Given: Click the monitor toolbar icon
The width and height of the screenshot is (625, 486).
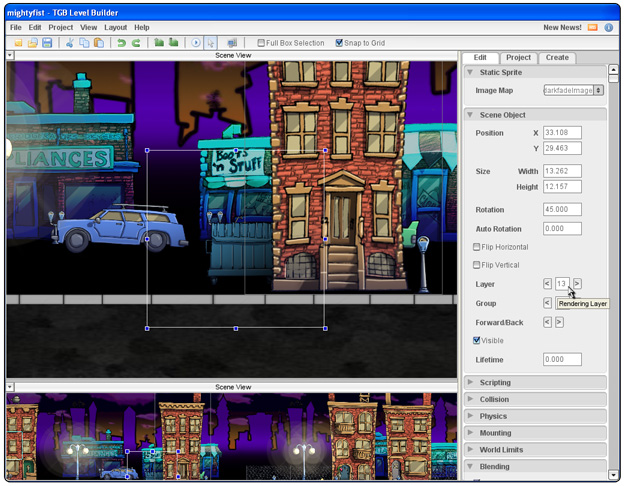Looking at the screenshot, I should point(232,43).
